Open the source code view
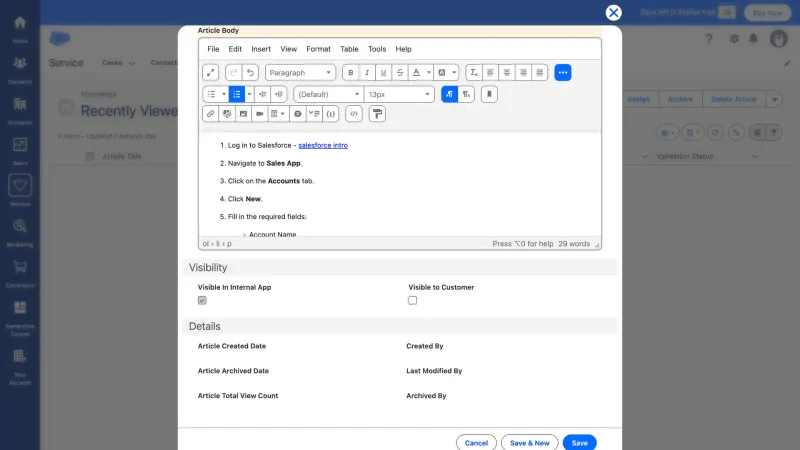Image resolution: width=800 pixels, height=450 pixels. (354, 114)
